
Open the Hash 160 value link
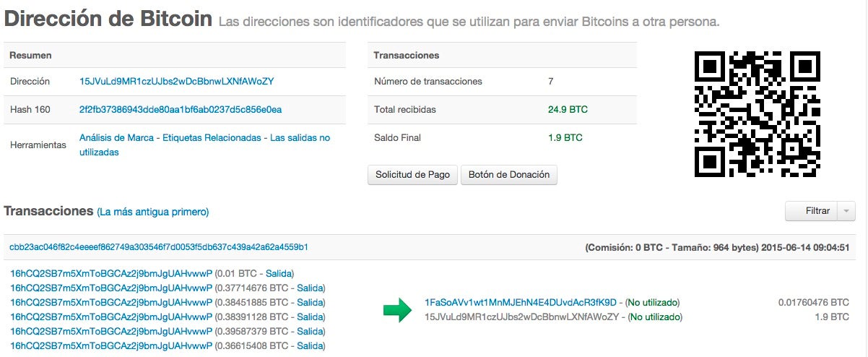coord(181,109)
